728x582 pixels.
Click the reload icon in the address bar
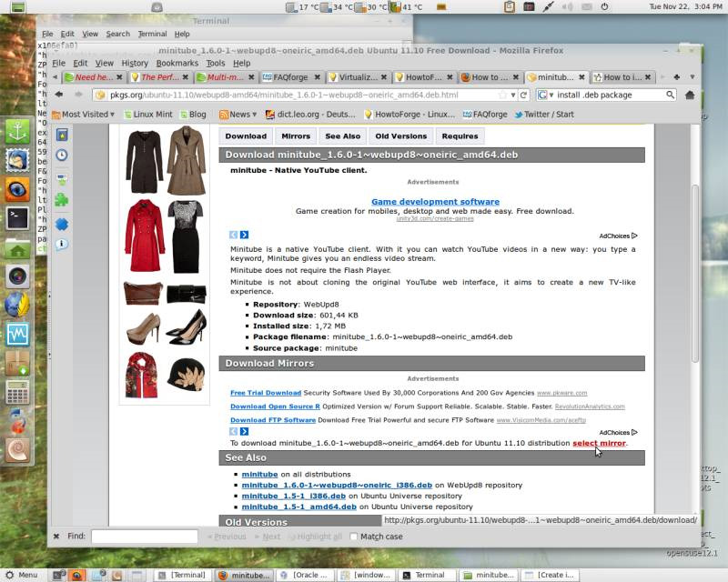pyautogui.click(x=524, y=95)
